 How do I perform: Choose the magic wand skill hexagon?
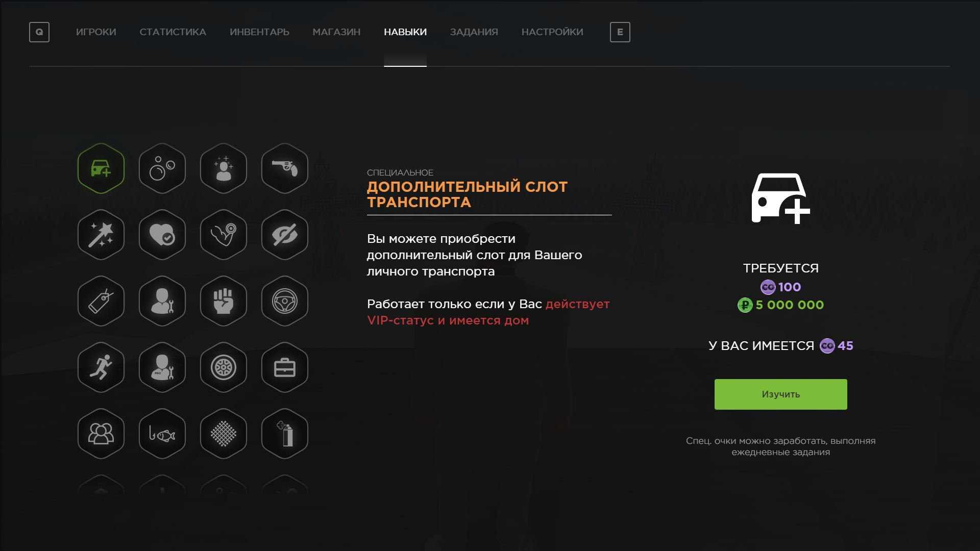pos(101,235)
